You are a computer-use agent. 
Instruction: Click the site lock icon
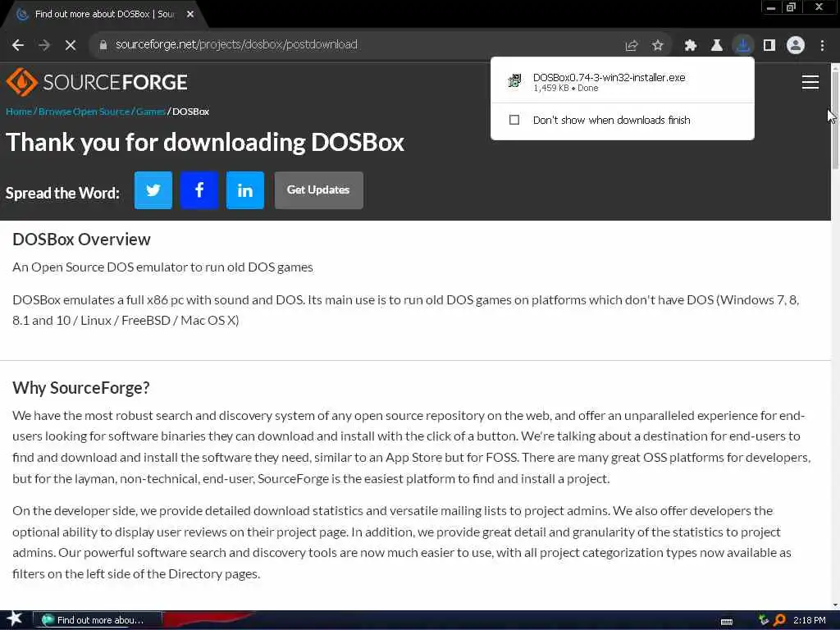point(103,45)
